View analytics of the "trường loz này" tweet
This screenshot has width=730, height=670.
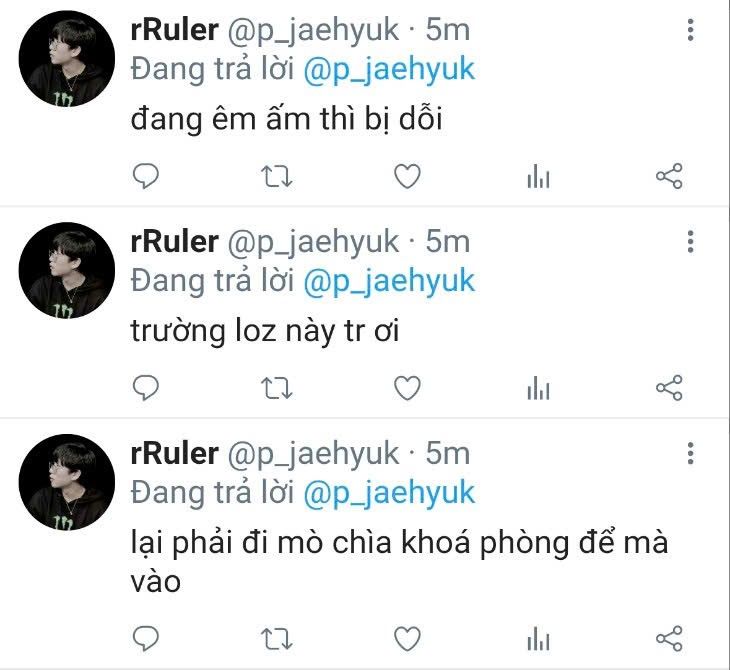[x=538, y=388]
